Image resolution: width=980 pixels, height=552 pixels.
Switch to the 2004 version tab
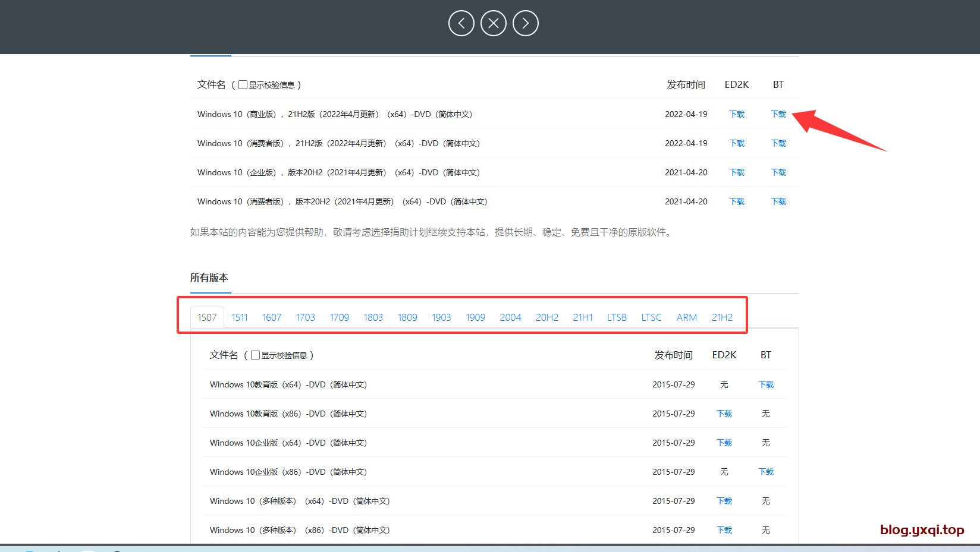(x=510, y=317)
